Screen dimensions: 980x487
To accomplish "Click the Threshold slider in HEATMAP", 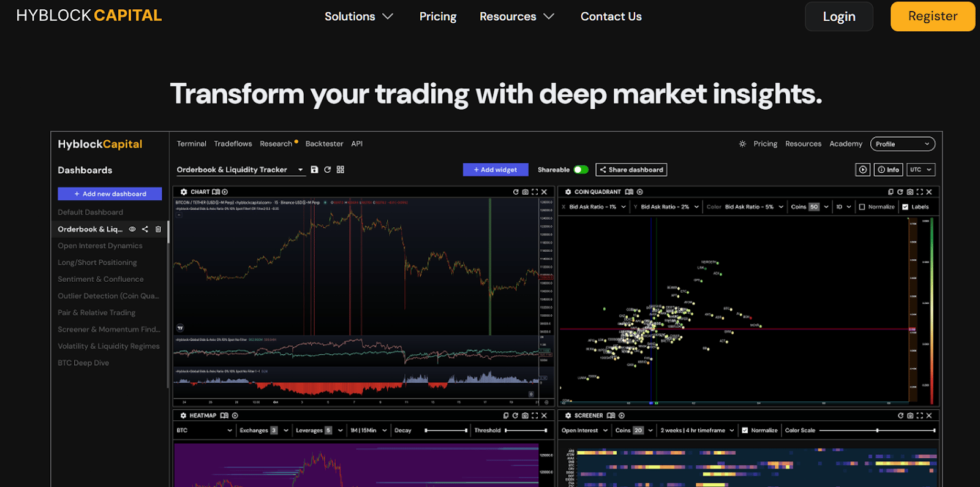I will 526,431.
